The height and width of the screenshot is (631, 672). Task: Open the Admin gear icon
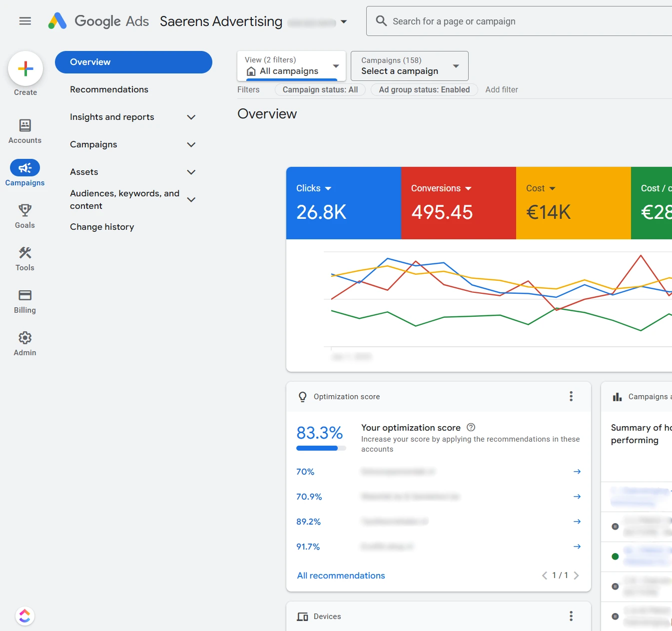click(x=25, y=338)
